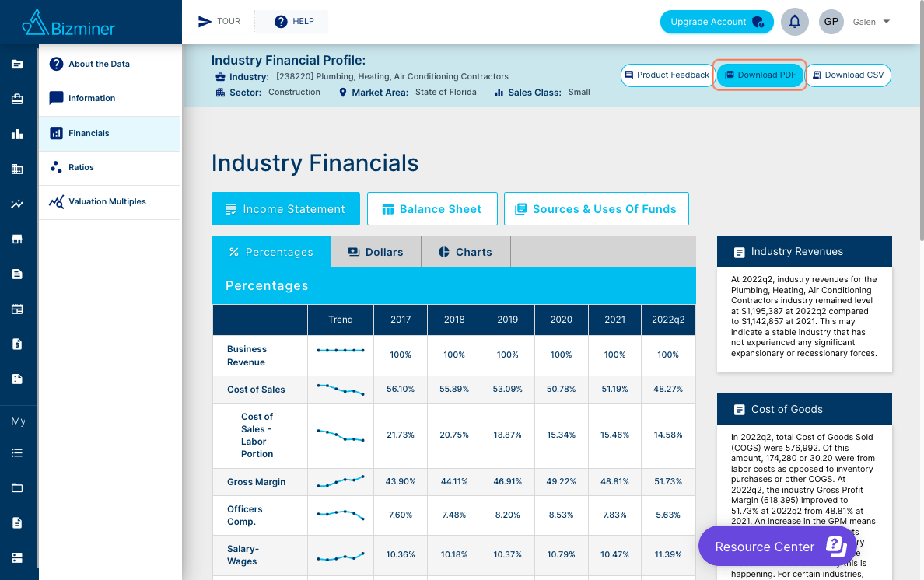Click the office building icon in left rail
This screenshot has height=580, width=924.
pos(17,169)
